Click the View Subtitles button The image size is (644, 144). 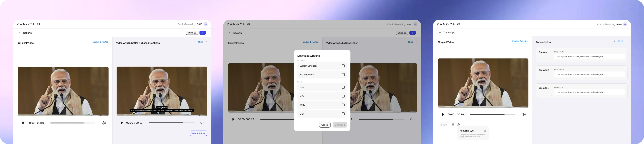(198, 133)
